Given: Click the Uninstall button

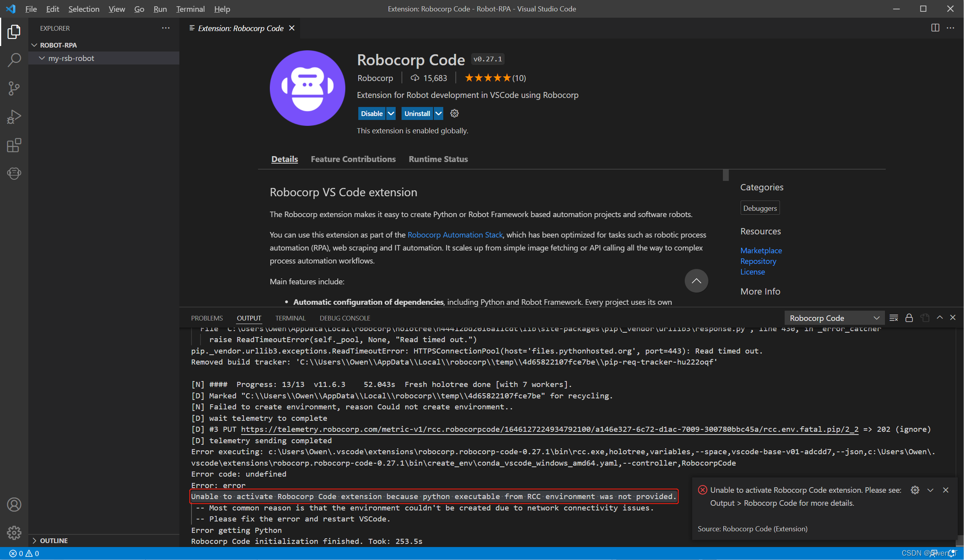Looking at the screenshot, I should pyautogui.click(x=417, y=114).
